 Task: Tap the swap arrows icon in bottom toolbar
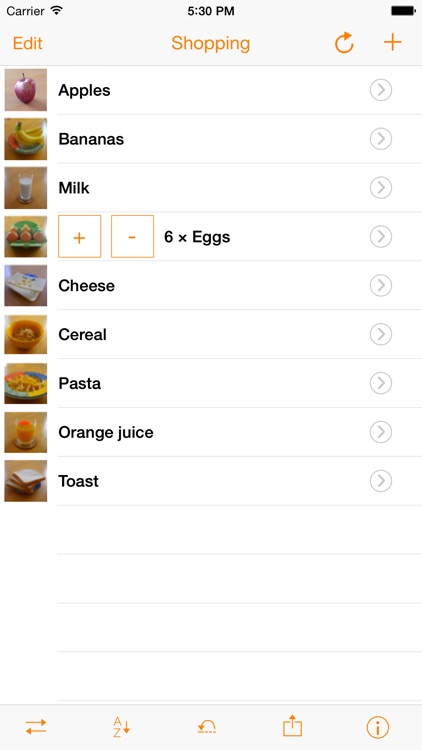[x=36, y=728]
